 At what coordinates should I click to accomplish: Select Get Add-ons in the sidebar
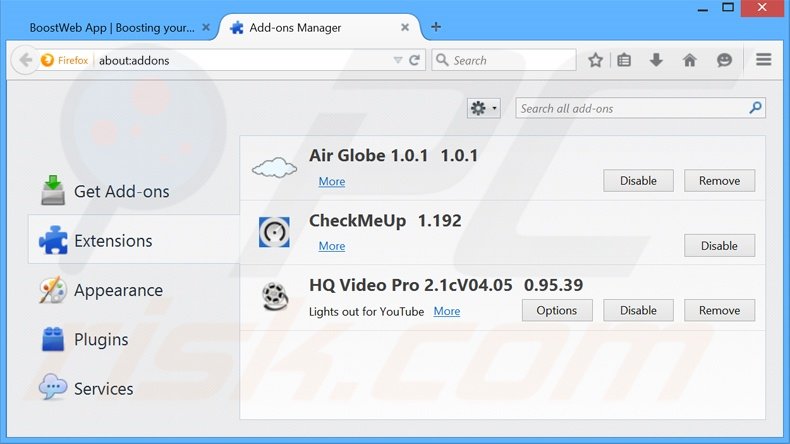coord(120,191)
